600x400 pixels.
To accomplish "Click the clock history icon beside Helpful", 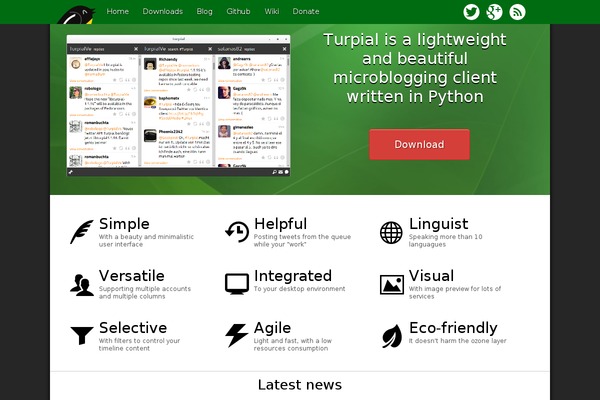I will coord(237,232).
